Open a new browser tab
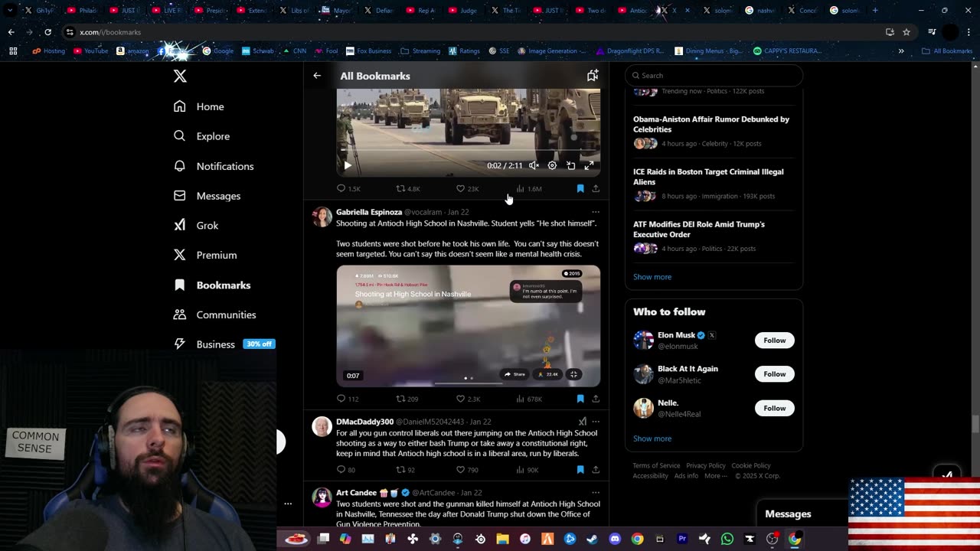This screenshot has width=980, height=551. pyautogui.click(x=875, y=11)
